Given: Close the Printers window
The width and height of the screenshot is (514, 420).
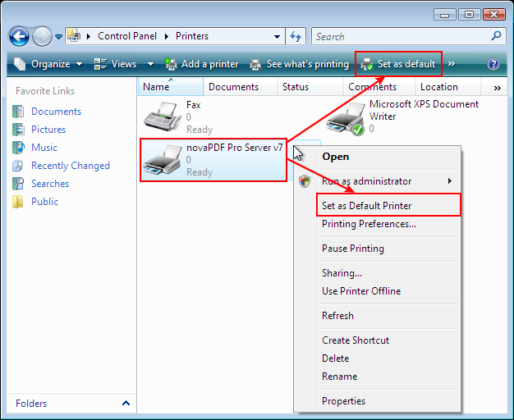Looking at the screenshot, I should point(493,15).
